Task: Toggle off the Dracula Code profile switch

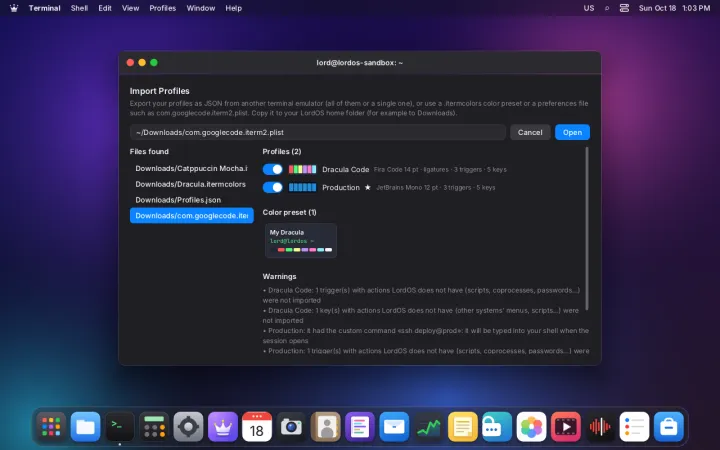Action: coord(273,169)
